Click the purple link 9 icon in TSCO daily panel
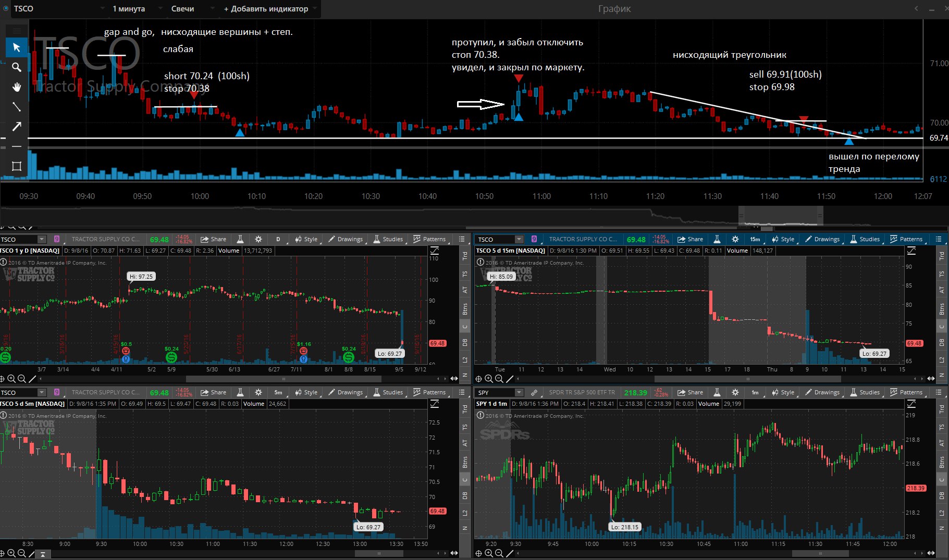This screenshot has width=949, height=560. [x=57, y=239]
